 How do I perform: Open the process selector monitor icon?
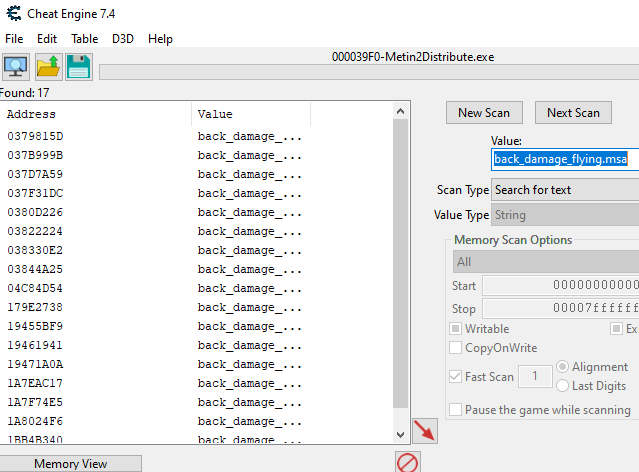pyautogui.click(x=16, y=67)
